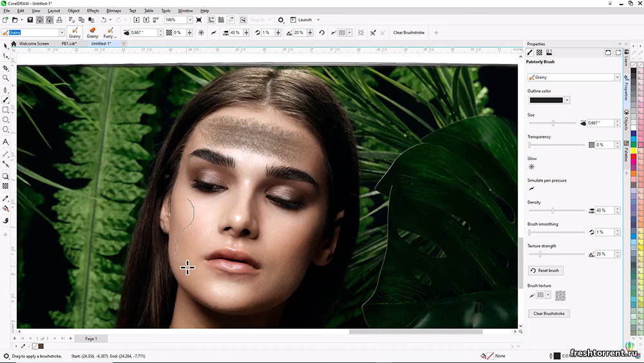This screenshot has width=644, height=363.
Task: Switch to PB1.cdr document tab
Action: (69, 44)
